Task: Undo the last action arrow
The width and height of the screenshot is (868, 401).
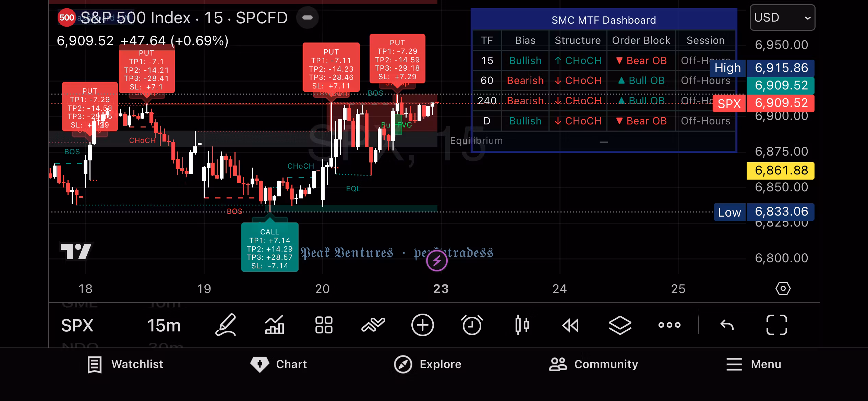Action: pos(727,325)
